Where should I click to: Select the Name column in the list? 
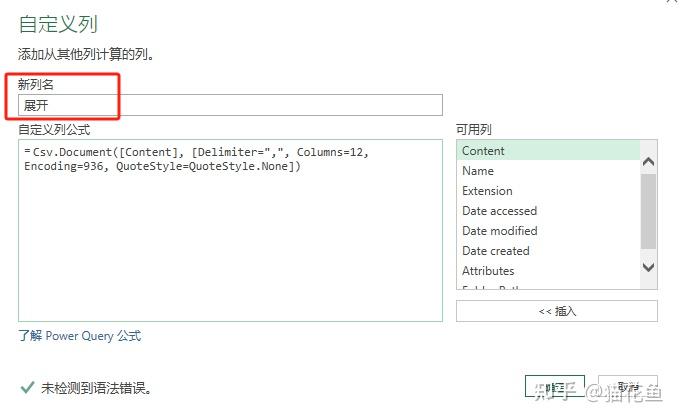coord(478,171)
